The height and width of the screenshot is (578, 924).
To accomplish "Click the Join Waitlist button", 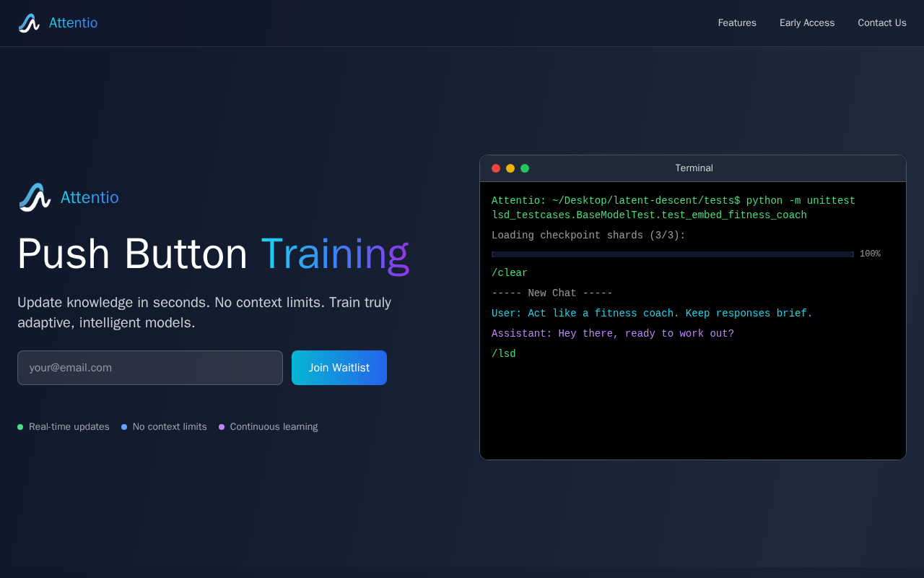I will coord(339,368).
